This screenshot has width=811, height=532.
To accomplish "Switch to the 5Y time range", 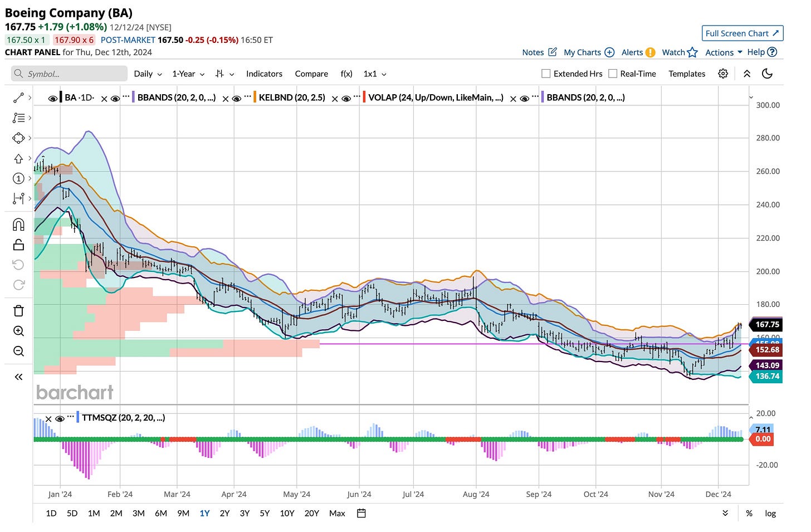I will click(x=265, y=513).
